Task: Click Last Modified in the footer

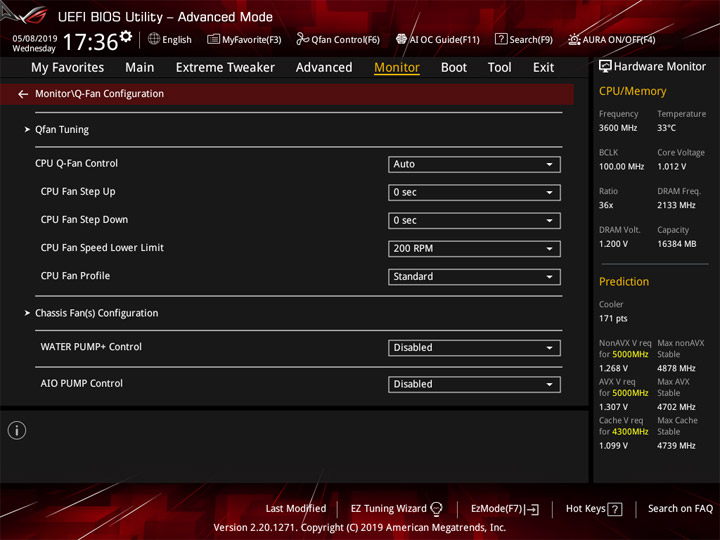Action: pos(296,509)
